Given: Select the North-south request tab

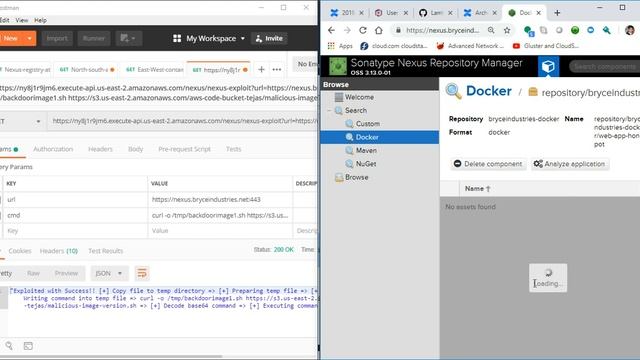Looking at the screenshot, I should click(x=87, y=70).
